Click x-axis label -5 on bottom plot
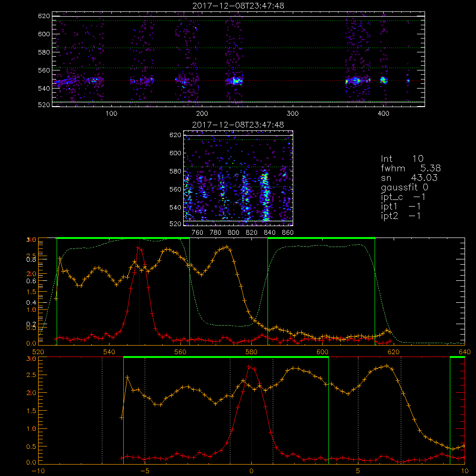This screenshot has height=476, width=476. [x=145, y=471]
